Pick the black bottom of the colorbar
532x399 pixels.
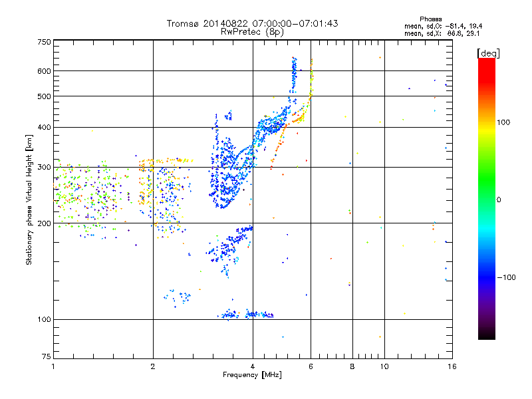(486, 336)
